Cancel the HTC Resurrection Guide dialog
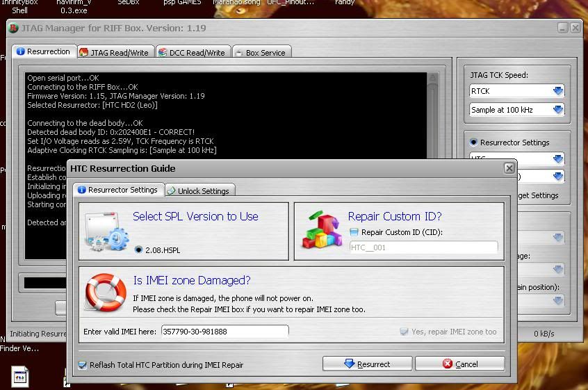Viewport: 588px width, 390px height. pos(459,364)
